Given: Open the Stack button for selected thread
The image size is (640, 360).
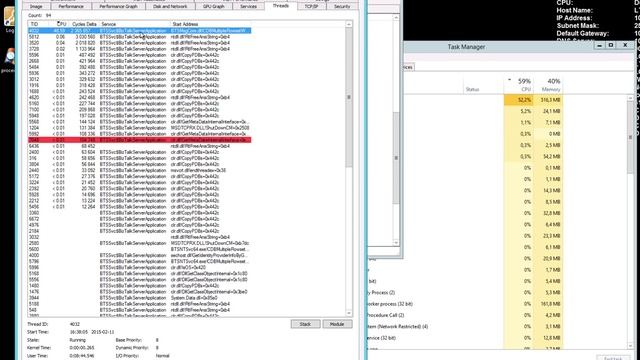Looking at the screenshot, I should coord(305,324).
